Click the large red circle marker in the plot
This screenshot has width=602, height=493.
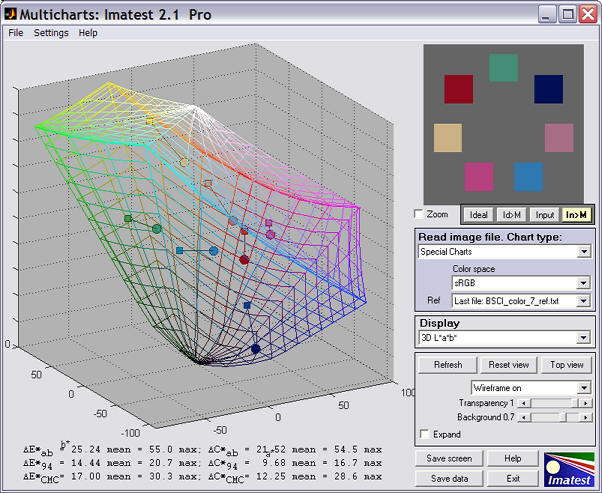click(244, 260)
